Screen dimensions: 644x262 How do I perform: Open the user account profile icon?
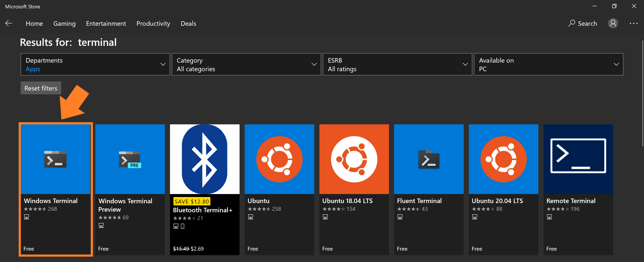pos(613,23)
